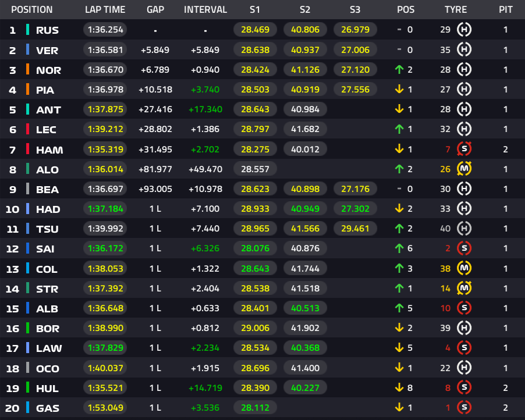The height and width of the screenshot is (420, 525).
Task: Click the POSITION column header
Action: 32,10
